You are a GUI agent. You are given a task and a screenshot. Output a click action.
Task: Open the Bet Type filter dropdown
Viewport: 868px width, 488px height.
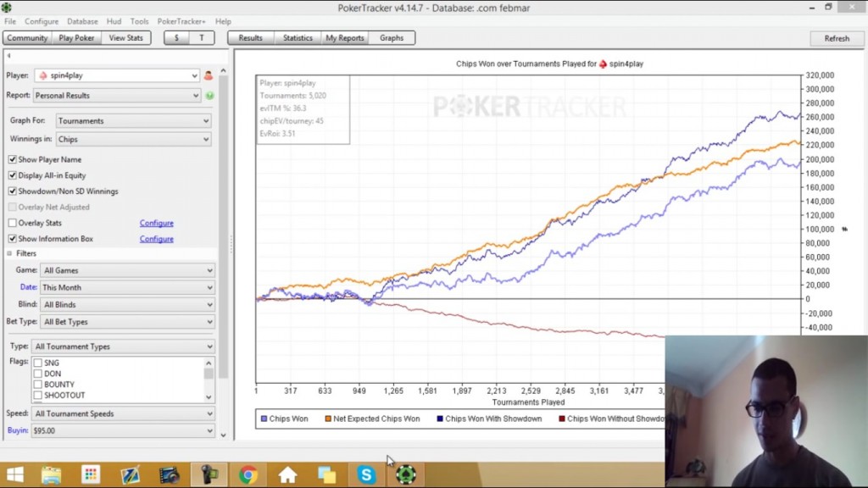pyautogui.click(x=127, y=322)
